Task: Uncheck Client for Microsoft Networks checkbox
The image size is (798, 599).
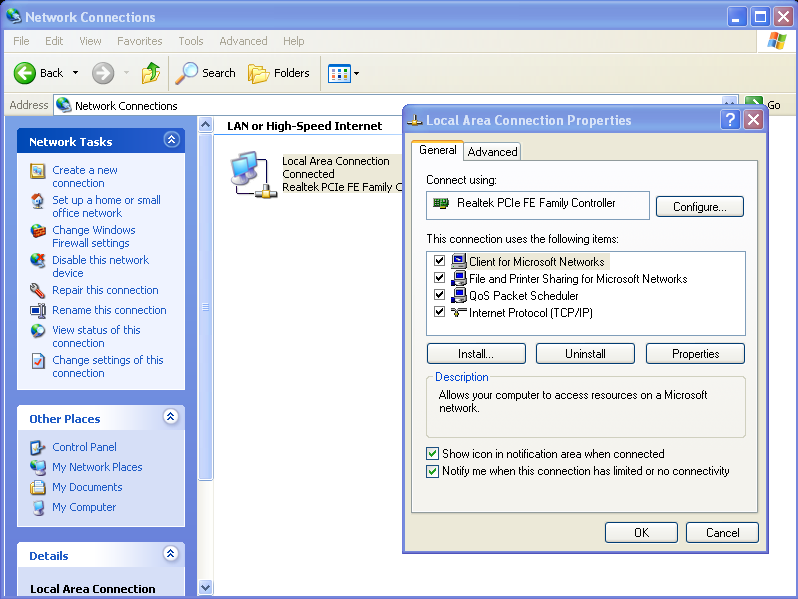Action: pos(439,261)
